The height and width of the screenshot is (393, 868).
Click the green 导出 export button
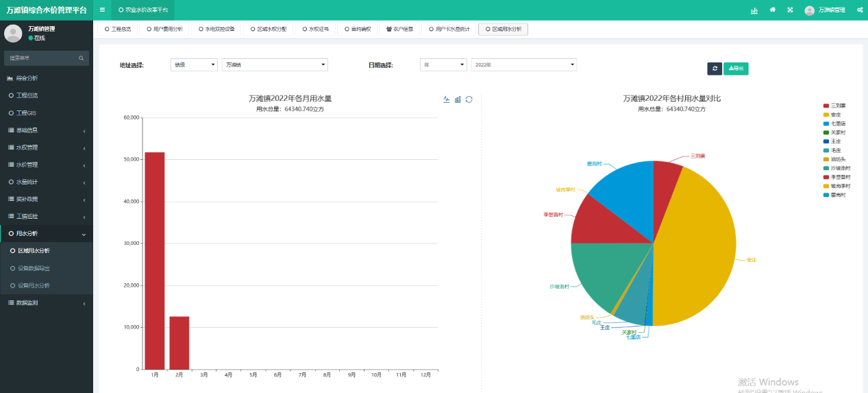[x=736, y=69]
